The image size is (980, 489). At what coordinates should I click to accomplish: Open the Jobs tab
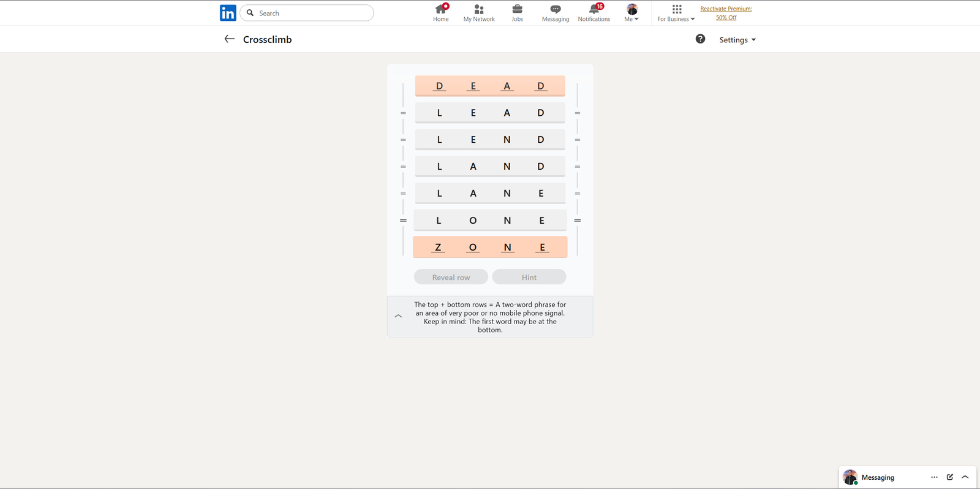pyautogui.click(x=518, y=13)
